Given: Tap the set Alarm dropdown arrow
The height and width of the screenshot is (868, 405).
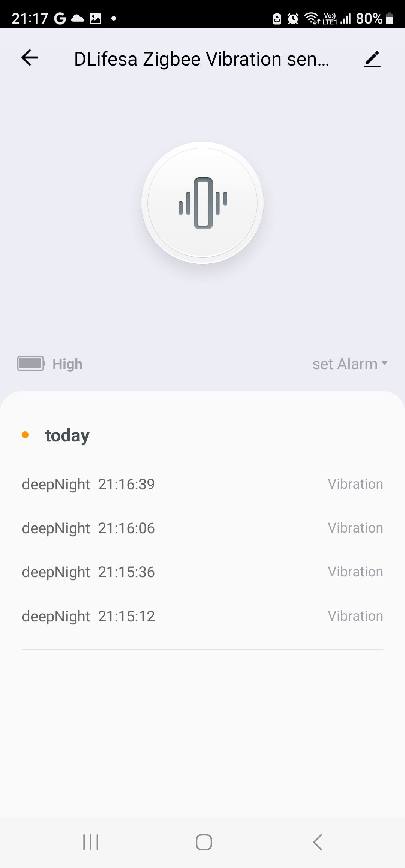Looking at the screenshot, I should tap(384, 363).
